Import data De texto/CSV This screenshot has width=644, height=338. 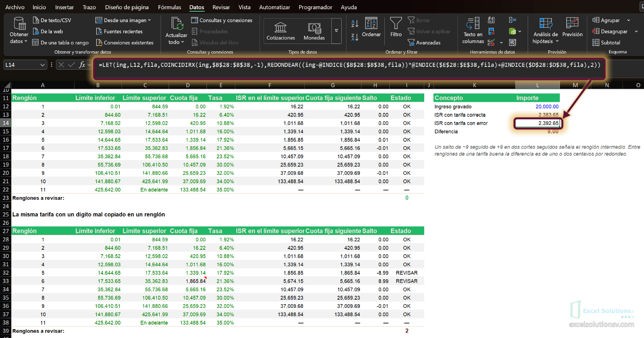(x=52, y=20)
